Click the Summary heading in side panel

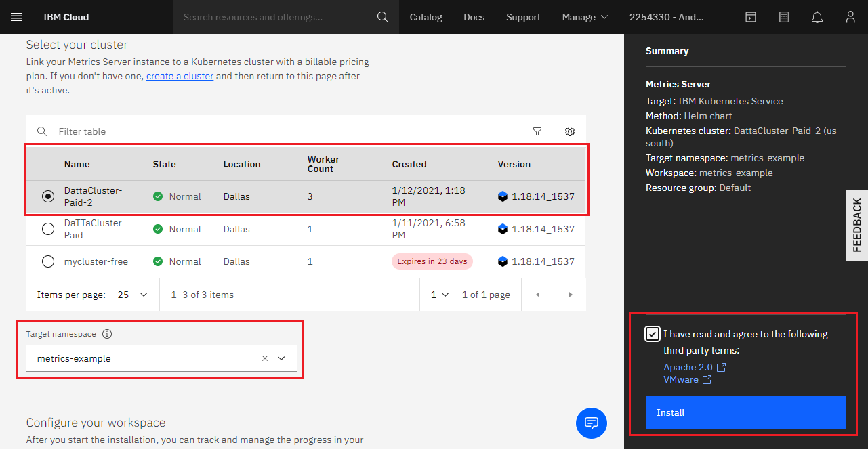pyautogui.click(x=667, y=51)
